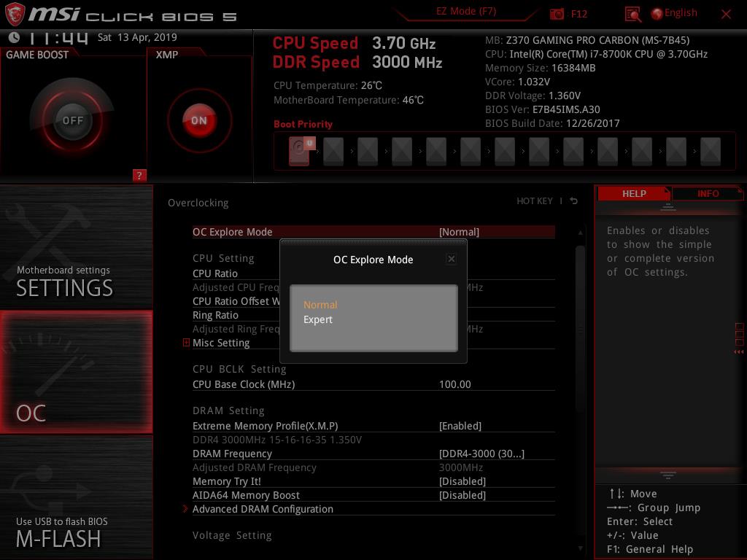The width and height of the screenshot is (747, 560).
Task: Select the second boot priority slot
Action: click(x=333, y=152)
